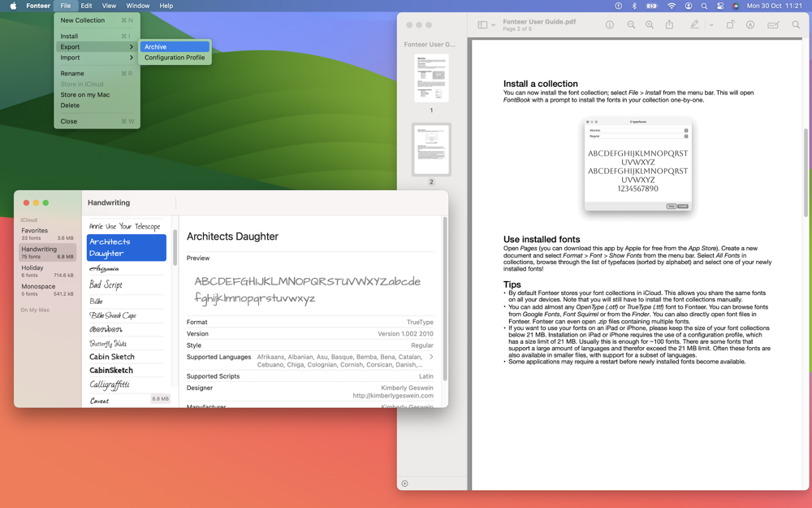812x508 pixels.
Task: Select the Arizonia font row
Action: click(x=126, y=268)
